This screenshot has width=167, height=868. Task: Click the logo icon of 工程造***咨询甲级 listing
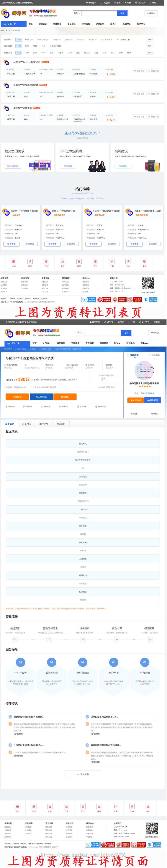point(6,108)
